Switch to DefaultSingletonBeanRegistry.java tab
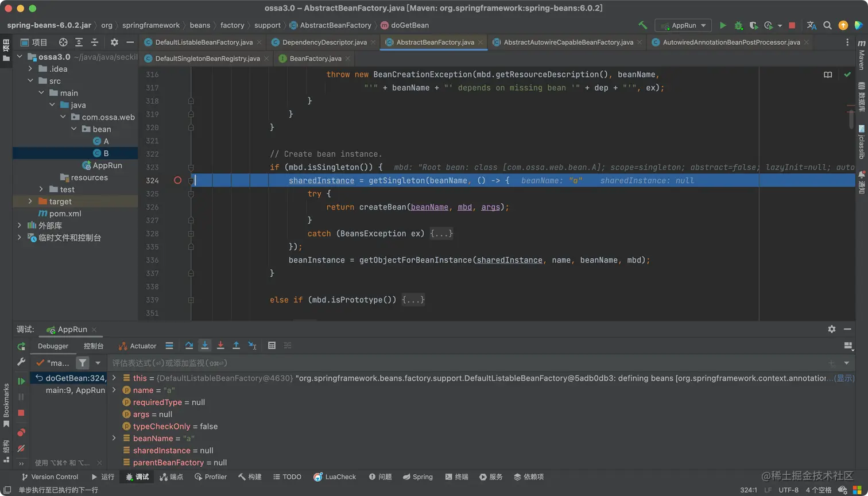 coord(207,58)
